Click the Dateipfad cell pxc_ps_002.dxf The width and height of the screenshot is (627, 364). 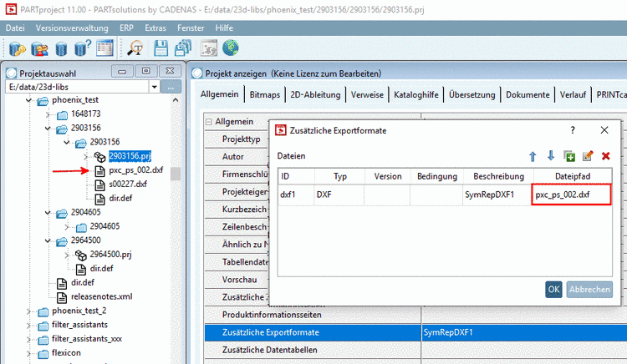click(x=572, y=195)
